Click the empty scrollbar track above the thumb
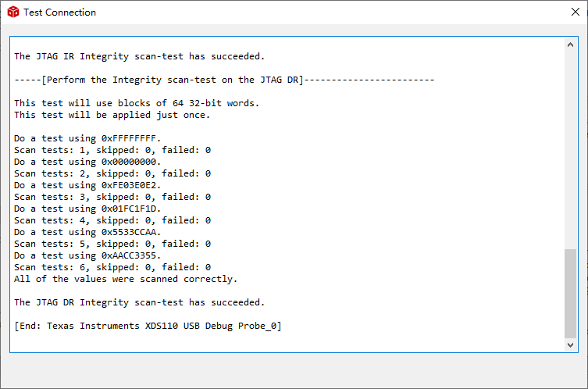The height and width of the screenshot is (389, 588). click(x=570, y=148)
